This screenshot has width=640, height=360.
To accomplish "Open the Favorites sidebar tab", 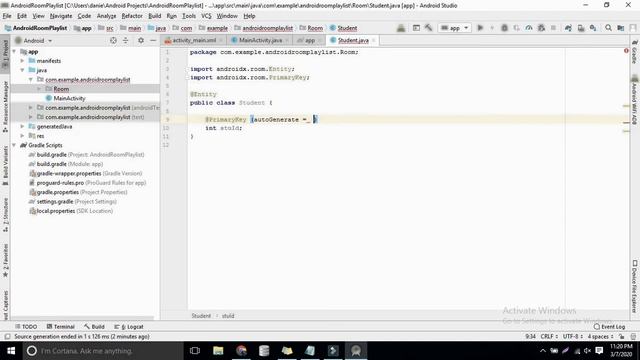I will pos(5,260).
